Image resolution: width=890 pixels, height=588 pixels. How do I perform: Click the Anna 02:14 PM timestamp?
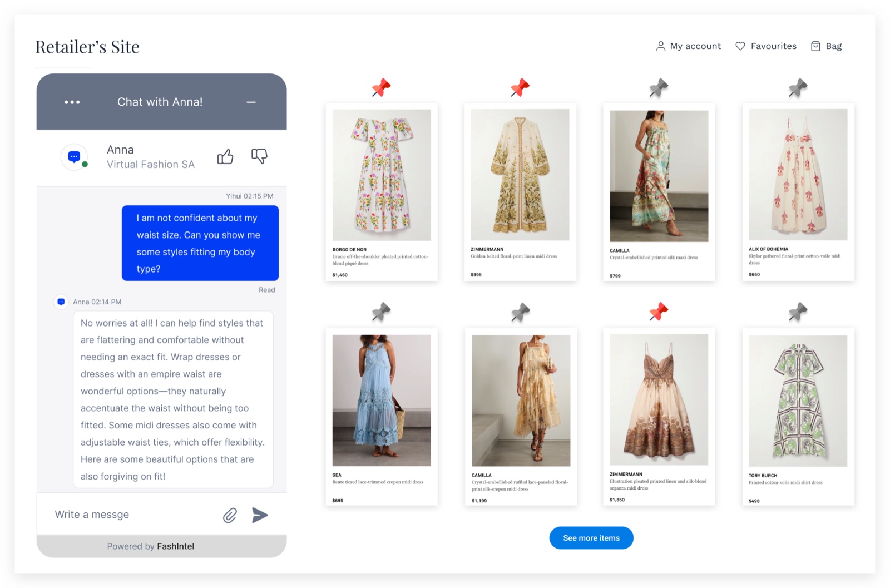coord(97,302)
